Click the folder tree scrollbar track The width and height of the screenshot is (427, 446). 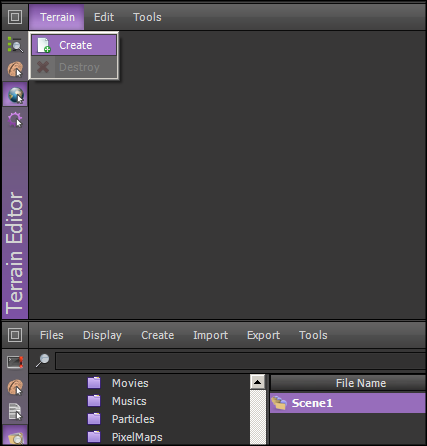coord(258,417)
